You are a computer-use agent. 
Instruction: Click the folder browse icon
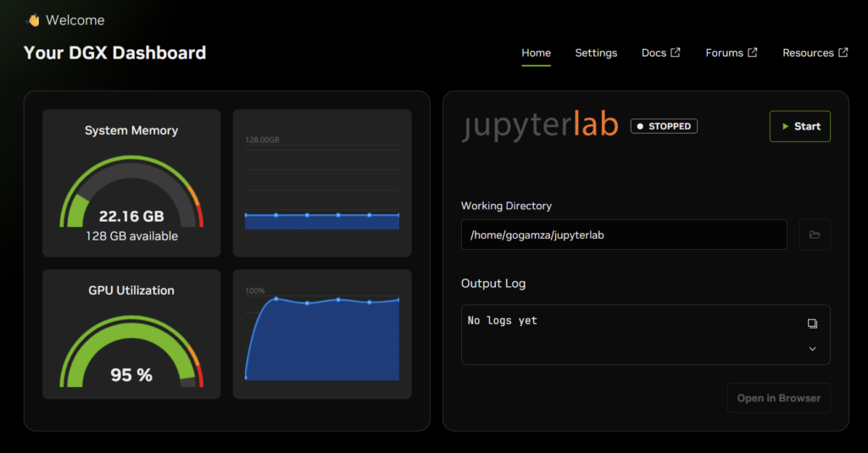pos(815,235)
